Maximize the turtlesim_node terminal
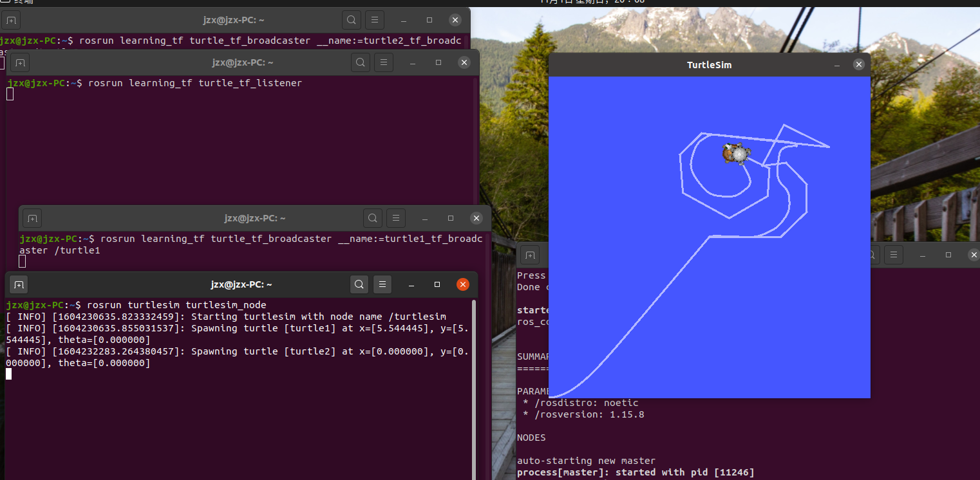This screenshot has height=480, width=980. 437,284
